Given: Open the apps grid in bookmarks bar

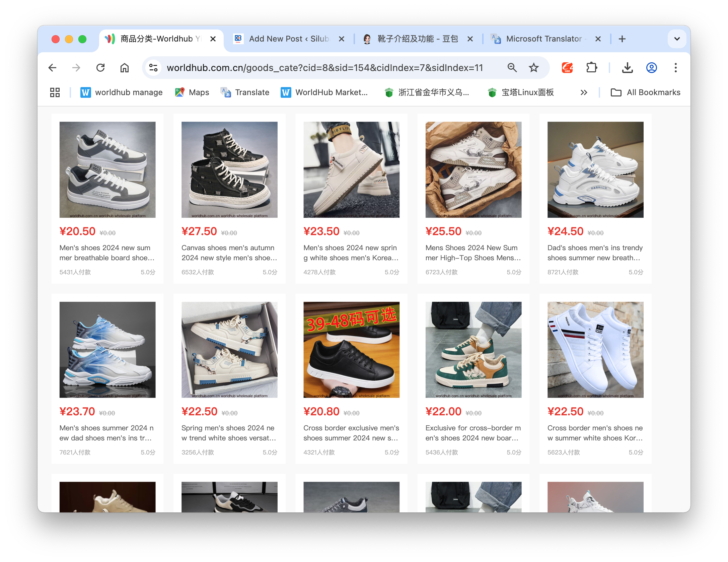Looking at the screenshot, I should pos(55,92).
